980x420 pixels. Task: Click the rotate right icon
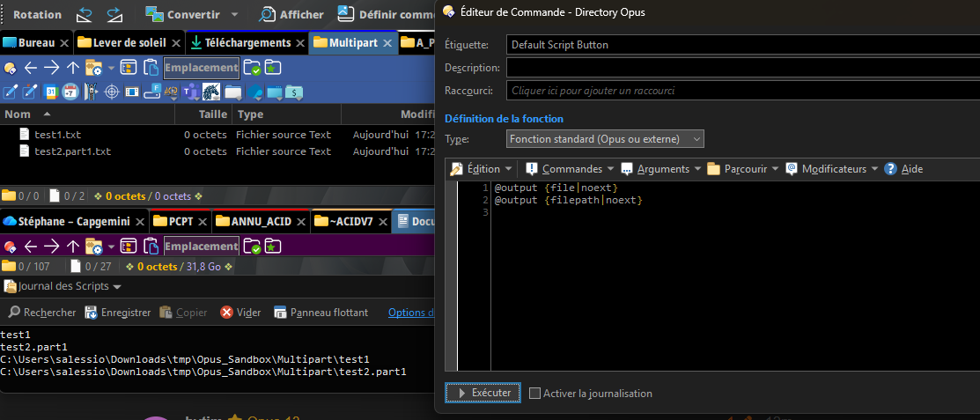click(114, 14)
